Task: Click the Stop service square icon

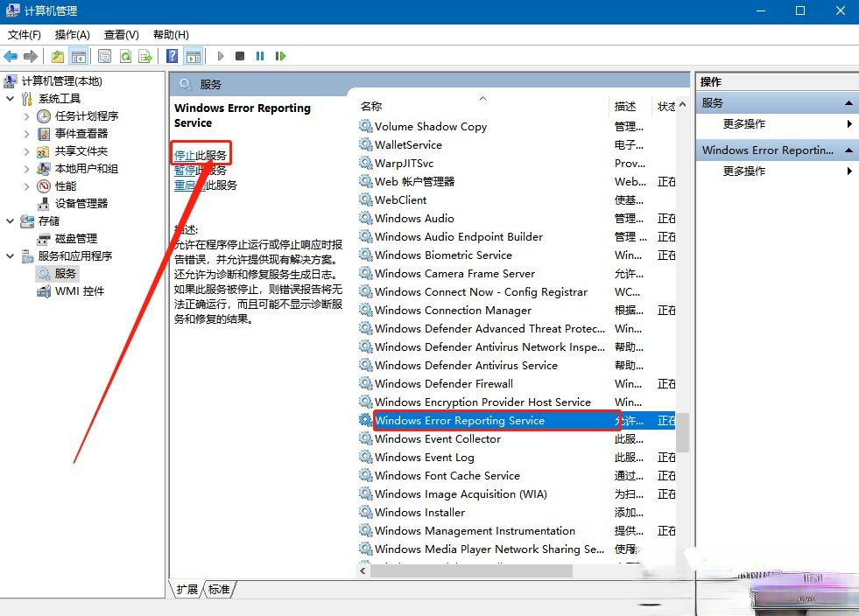Action: tap(240, 56)
